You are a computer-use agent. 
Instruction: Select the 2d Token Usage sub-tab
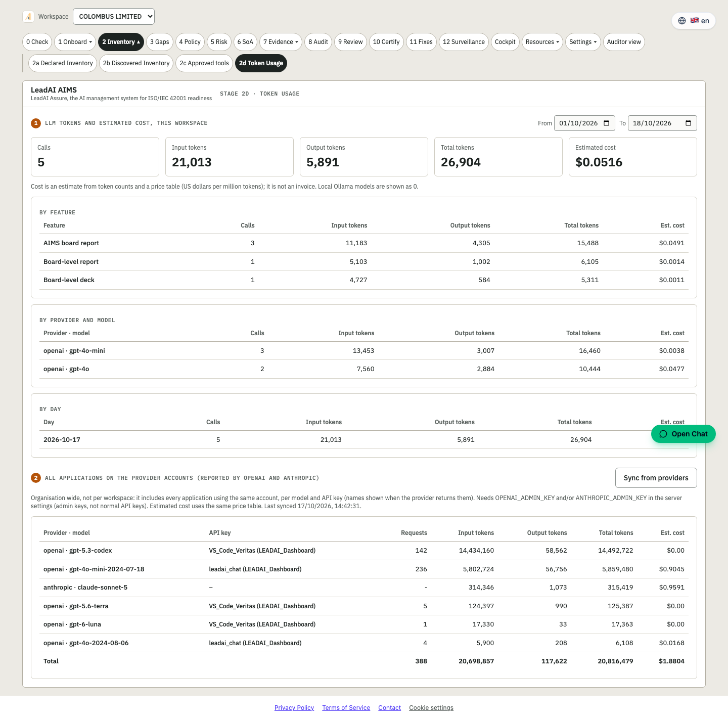click(x=261, y=63)
